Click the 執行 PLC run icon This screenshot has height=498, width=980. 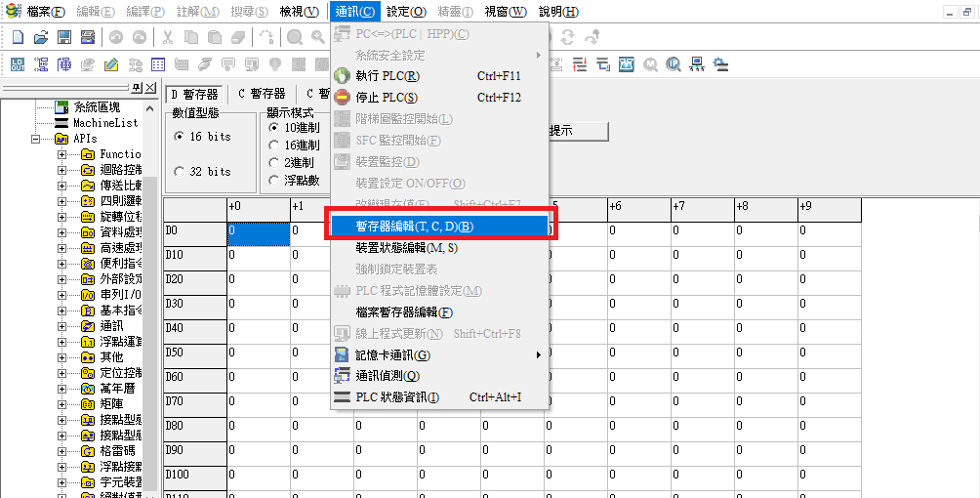[x=342, y=76]
